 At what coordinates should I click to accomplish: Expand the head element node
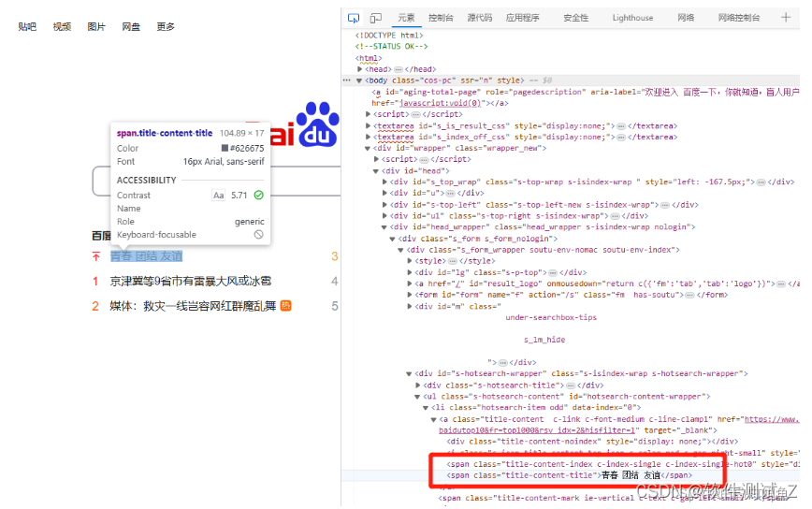(359, 69)
